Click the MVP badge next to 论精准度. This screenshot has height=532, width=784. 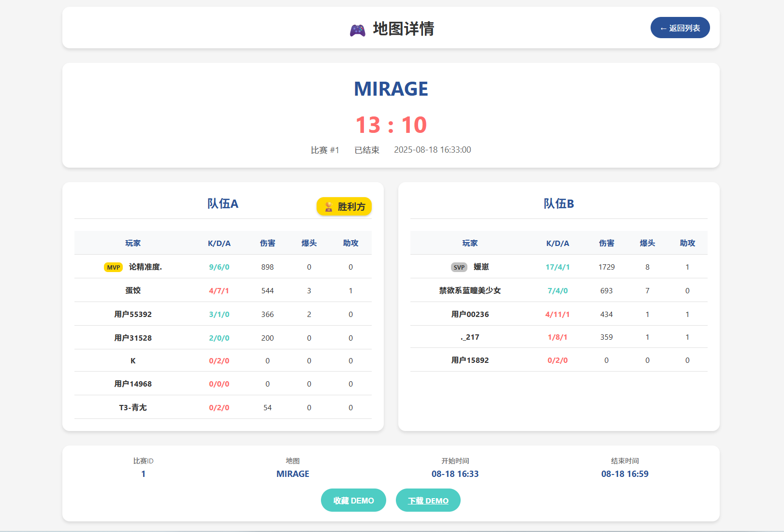click(x=114, y=267)
